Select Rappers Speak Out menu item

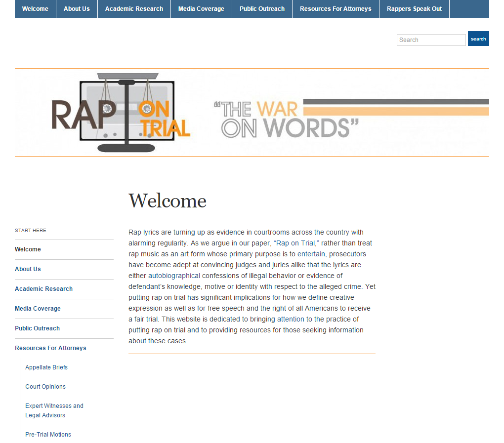click(414, 9)
